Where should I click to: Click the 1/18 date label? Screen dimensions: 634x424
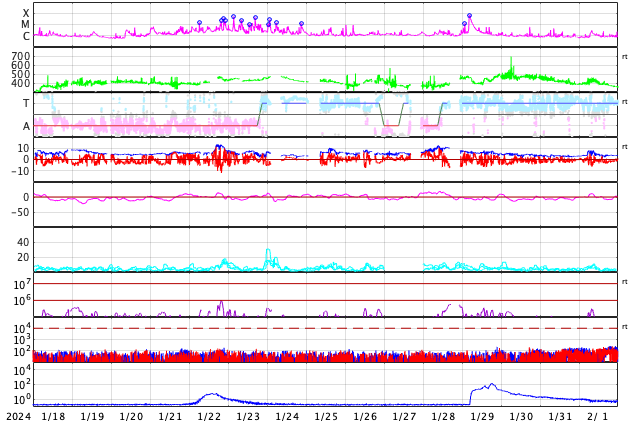tap(53, 416)
